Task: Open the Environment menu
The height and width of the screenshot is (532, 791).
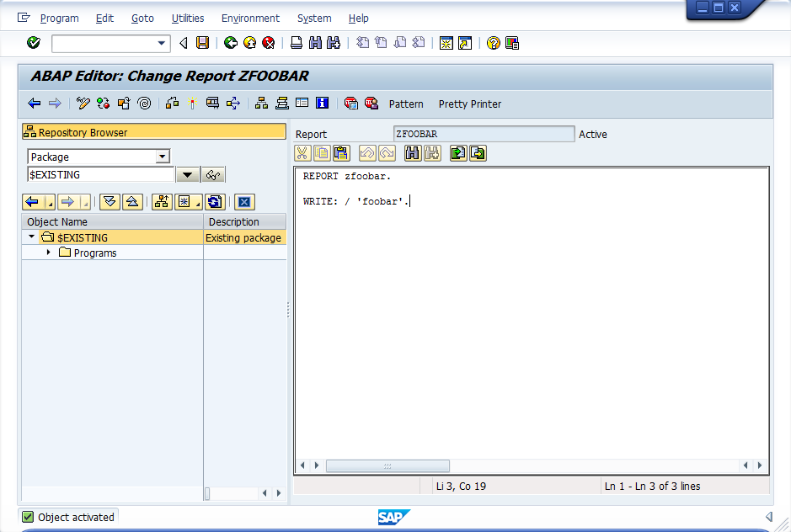Action: 250,19
